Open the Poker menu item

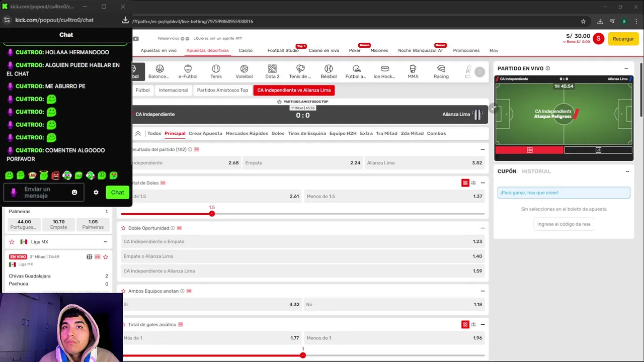(x=355, y=50)
